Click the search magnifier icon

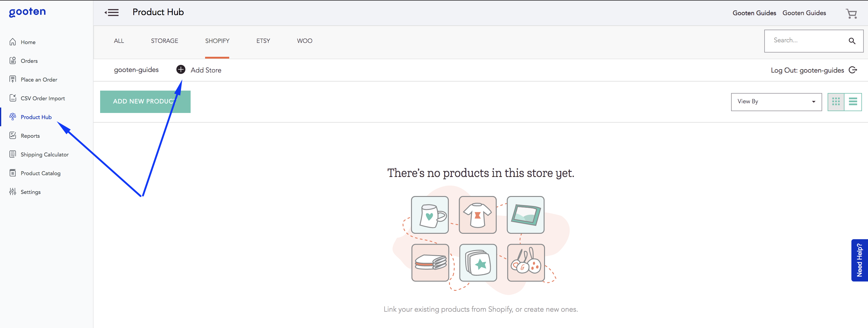(x=852, y=41)
